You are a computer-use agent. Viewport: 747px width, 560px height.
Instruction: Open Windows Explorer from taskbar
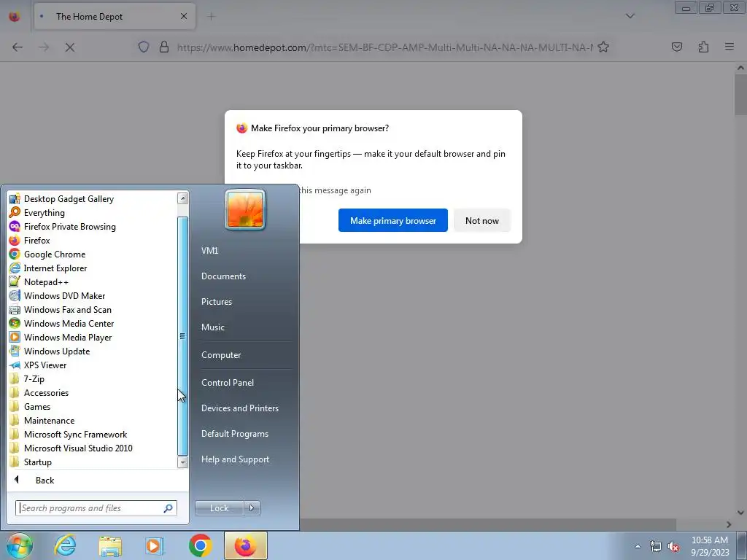click(x=110, y=545)
